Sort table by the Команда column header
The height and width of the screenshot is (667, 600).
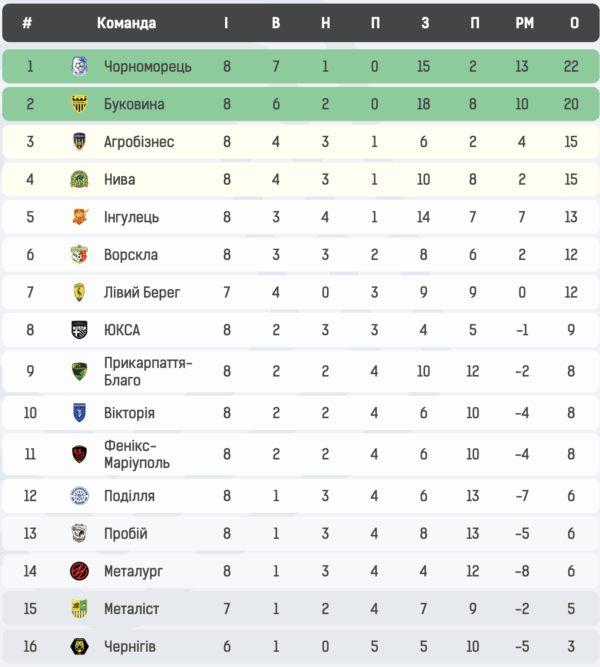(x=126, y=23)
